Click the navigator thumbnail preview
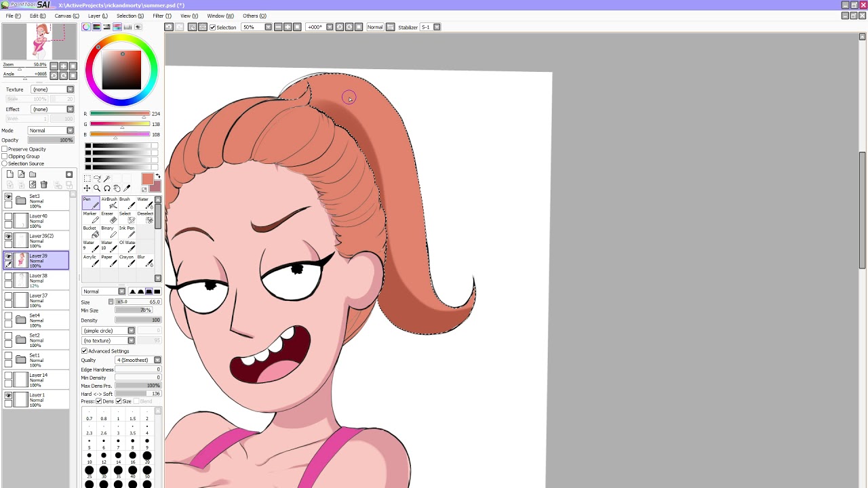The height and width of the screenshot is (488, 868). point(41,42)
